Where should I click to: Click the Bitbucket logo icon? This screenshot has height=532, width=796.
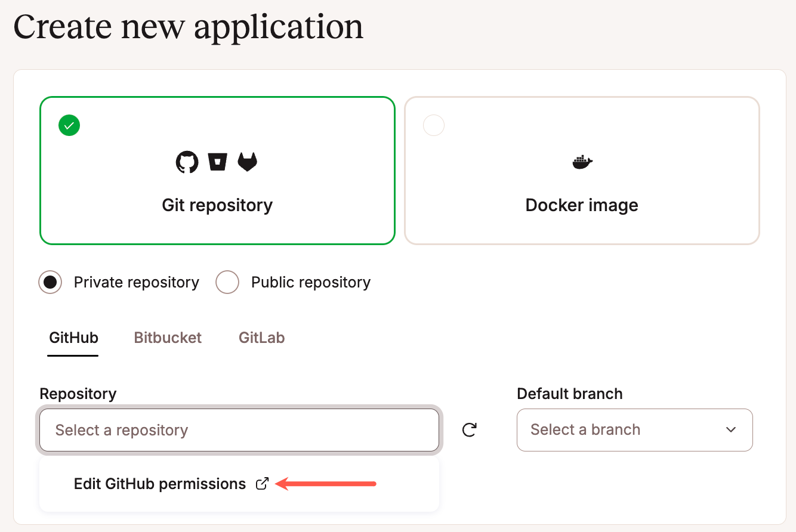point(217,162)
